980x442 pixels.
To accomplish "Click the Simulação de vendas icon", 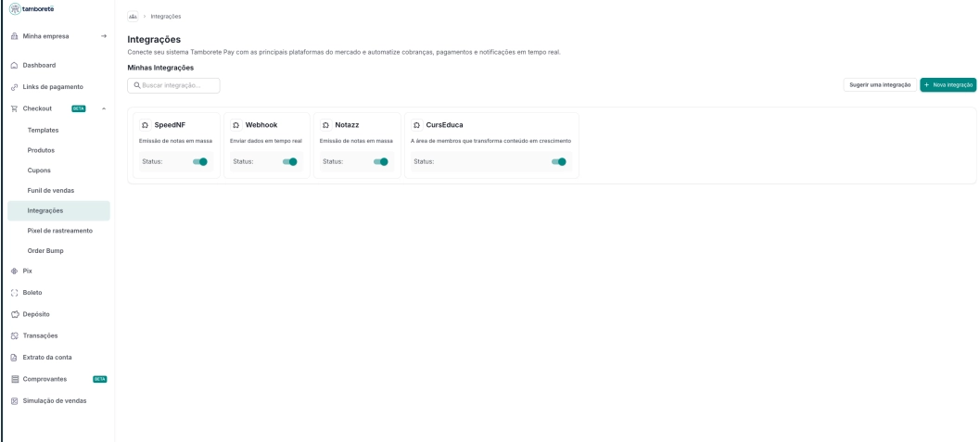I will pyautogui.click(x=14, y=401).
